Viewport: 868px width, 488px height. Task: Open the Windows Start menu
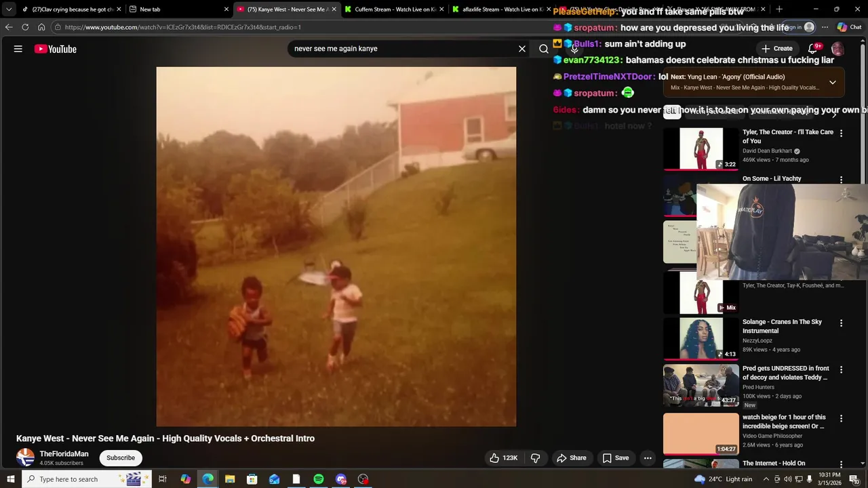(x=10, y=479)
